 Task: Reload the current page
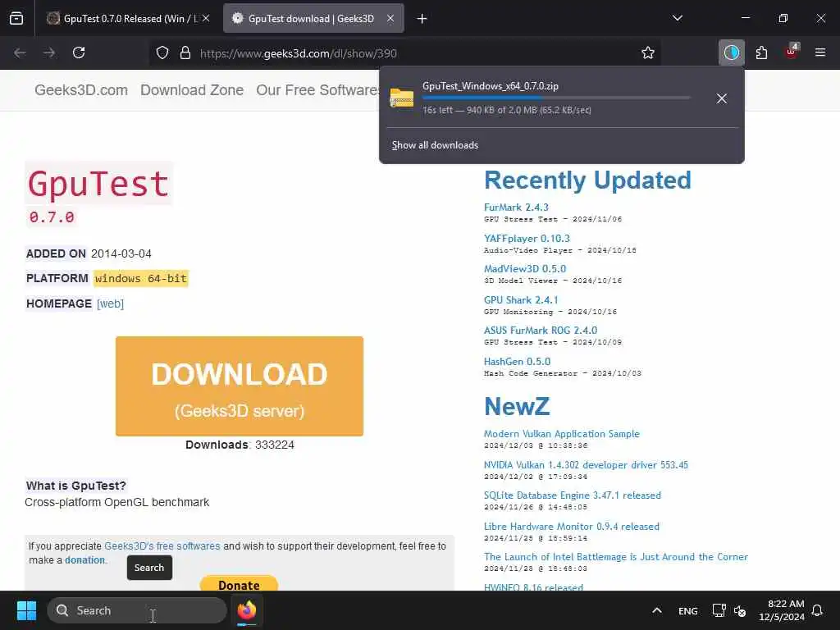(x=79, y=52)
